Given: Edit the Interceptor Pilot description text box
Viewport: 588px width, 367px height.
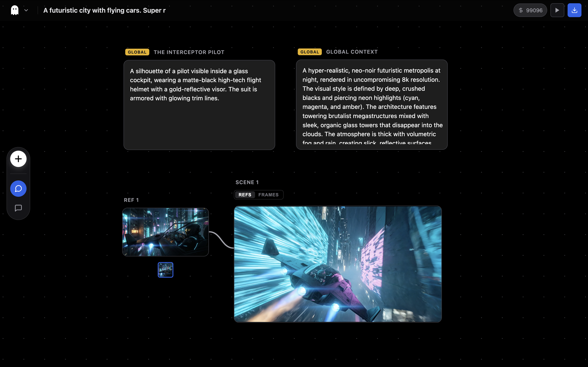Looking at the screenshot, I should (x=199, y=105).
